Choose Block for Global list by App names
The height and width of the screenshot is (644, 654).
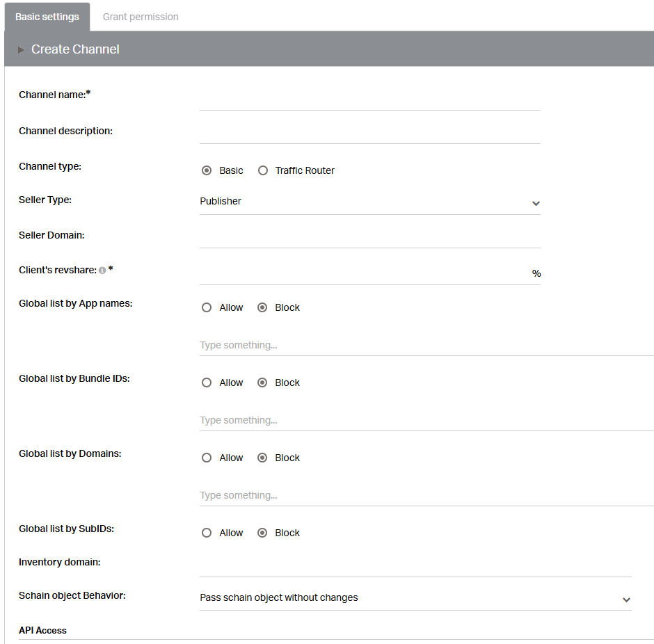tap(262, 307)
